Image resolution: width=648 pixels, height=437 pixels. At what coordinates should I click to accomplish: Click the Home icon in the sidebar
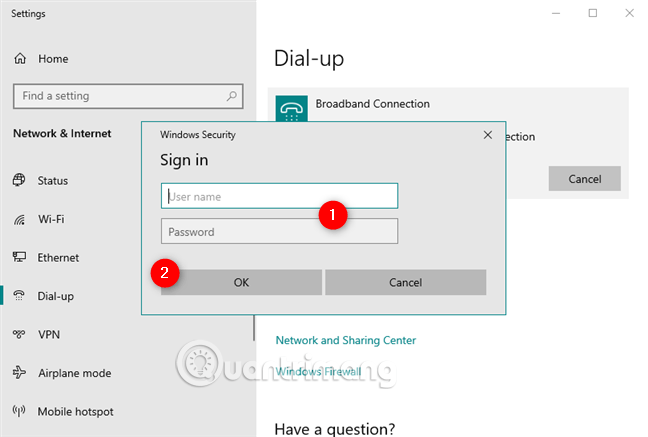(20, 59)
